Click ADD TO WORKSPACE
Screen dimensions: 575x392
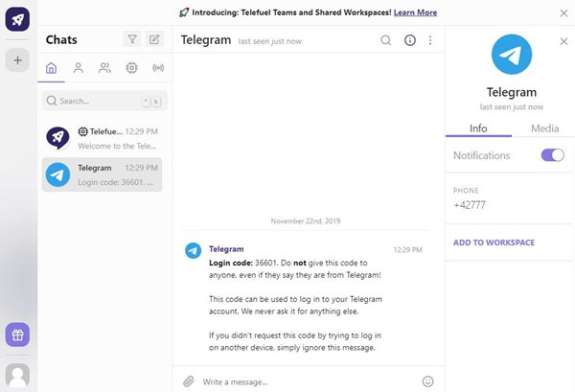(x=494, y=242)
